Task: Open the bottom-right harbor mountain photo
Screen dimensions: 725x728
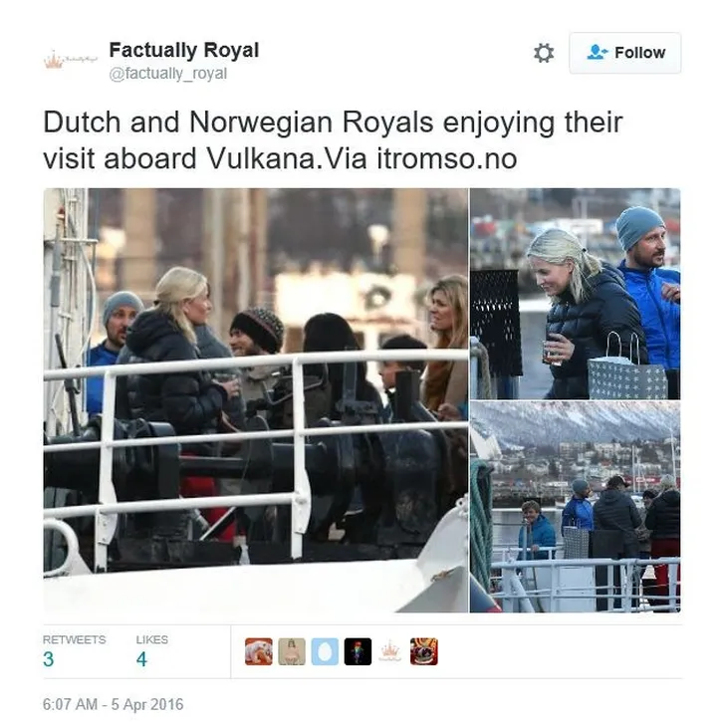Action: [576, 507]
